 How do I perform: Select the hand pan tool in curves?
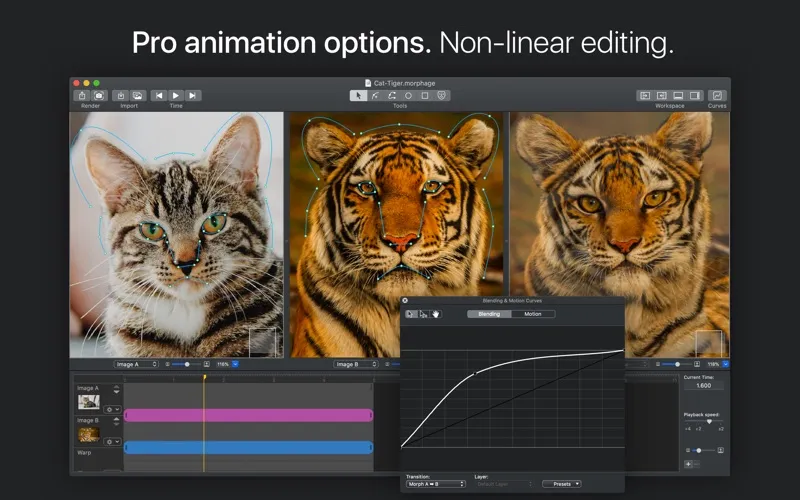click(x=436, y=314)
